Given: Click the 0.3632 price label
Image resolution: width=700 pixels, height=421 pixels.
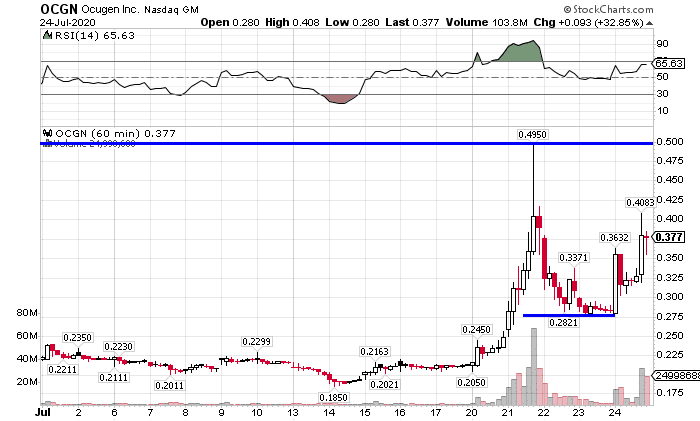Looking at the screenshot, I should coord(614,238).
